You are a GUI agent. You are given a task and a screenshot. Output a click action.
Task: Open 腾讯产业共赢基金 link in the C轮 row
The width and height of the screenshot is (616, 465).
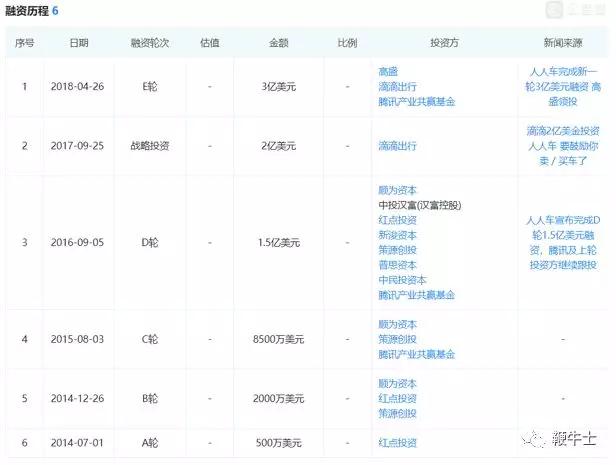(416, 354)
